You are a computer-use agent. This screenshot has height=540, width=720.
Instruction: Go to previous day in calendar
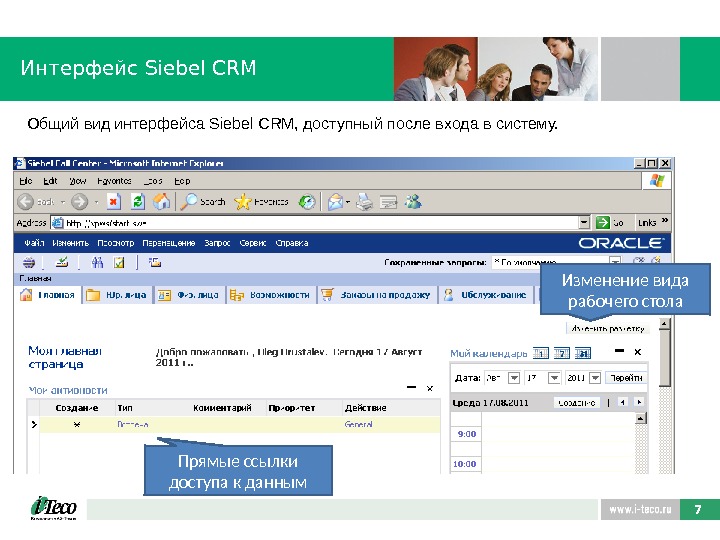coord(622,402)
